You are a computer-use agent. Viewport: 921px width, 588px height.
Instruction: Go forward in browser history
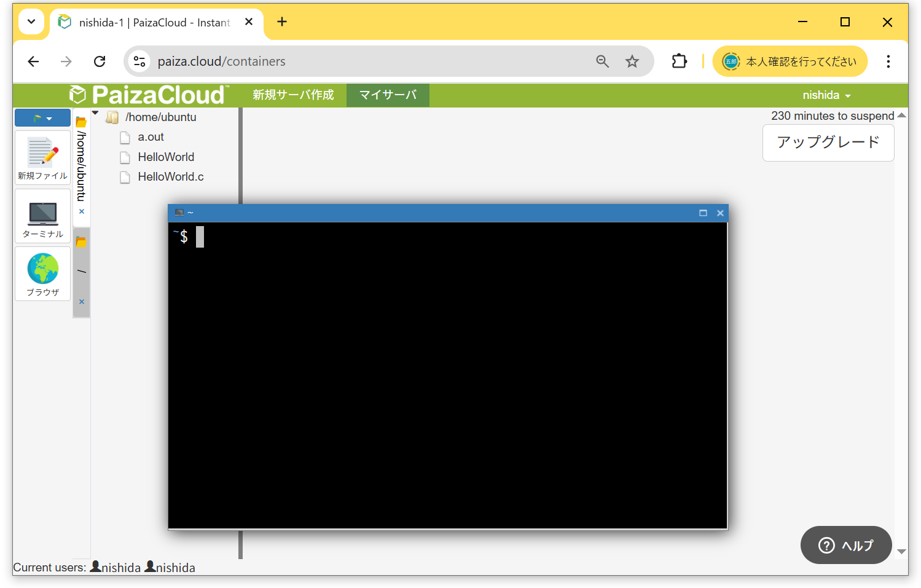66,61
